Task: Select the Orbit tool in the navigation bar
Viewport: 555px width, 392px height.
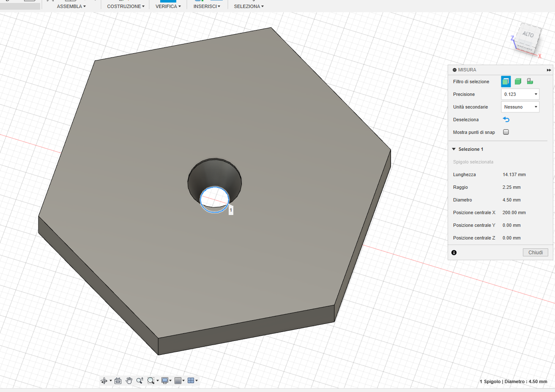Action: [104, 381]
